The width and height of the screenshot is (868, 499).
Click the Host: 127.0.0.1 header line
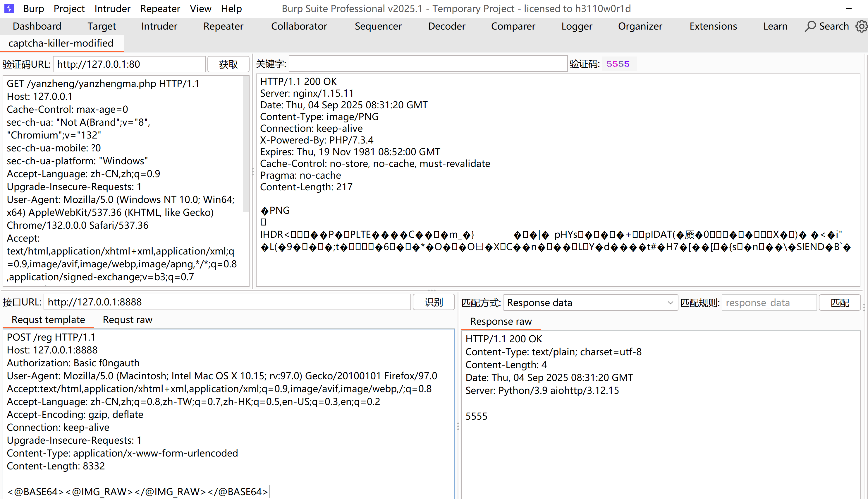pyautogui.click(x=40, y=97)
